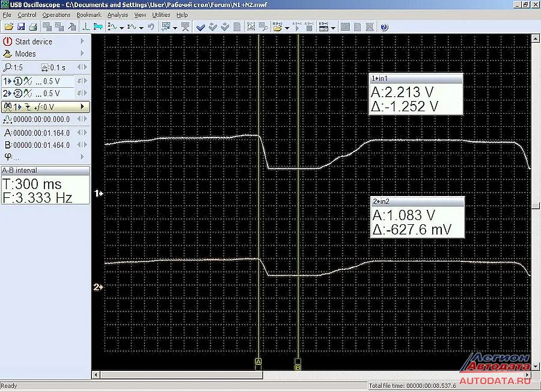
Task: Open the Control menu
Action: [27, 15]
